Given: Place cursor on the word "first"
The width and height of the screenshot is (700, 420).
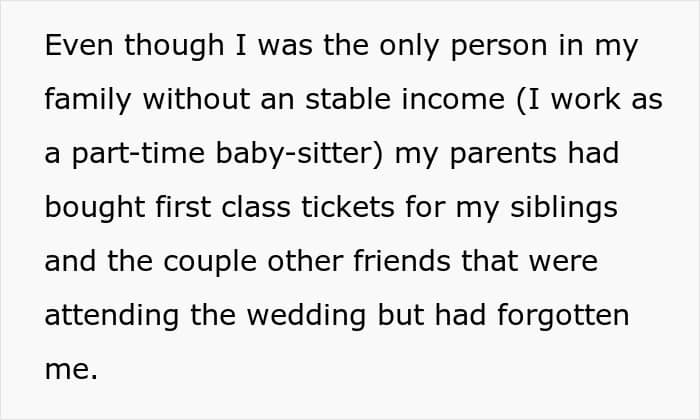Looking at the screenshot, I should click(x=183, y=207).
